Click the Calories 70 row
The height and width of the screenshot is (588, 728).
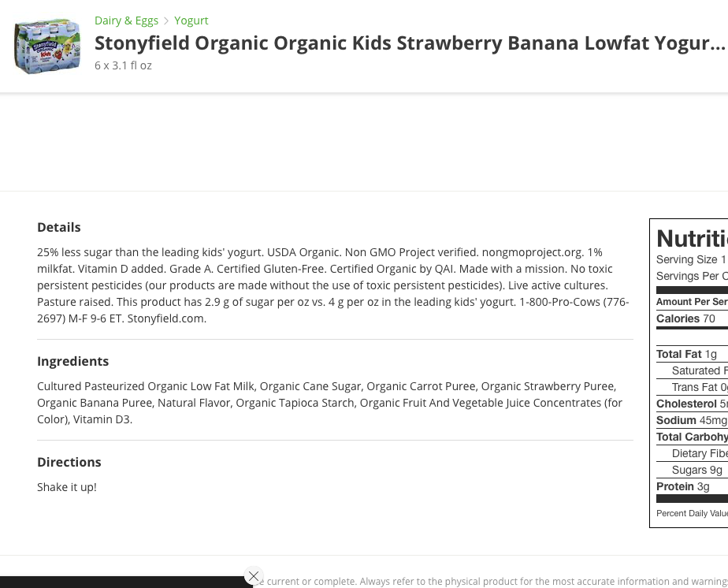[692, 318]
